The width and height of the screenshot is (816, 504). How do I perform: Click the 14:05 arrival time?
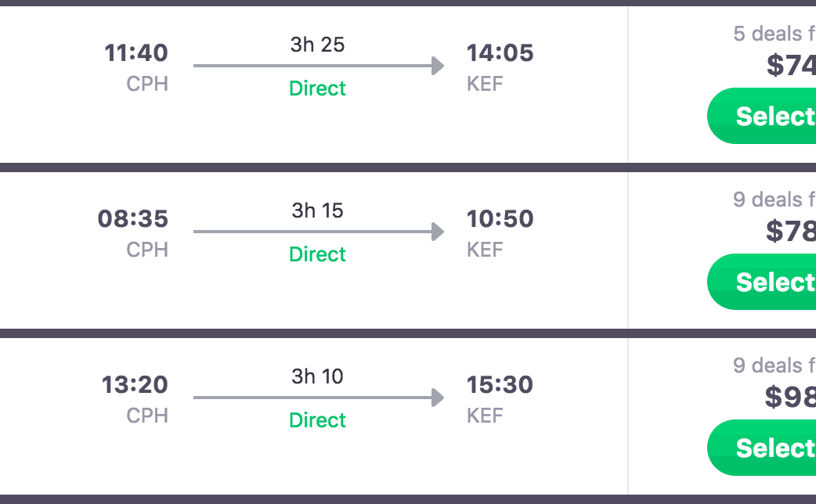click(500, 53)
